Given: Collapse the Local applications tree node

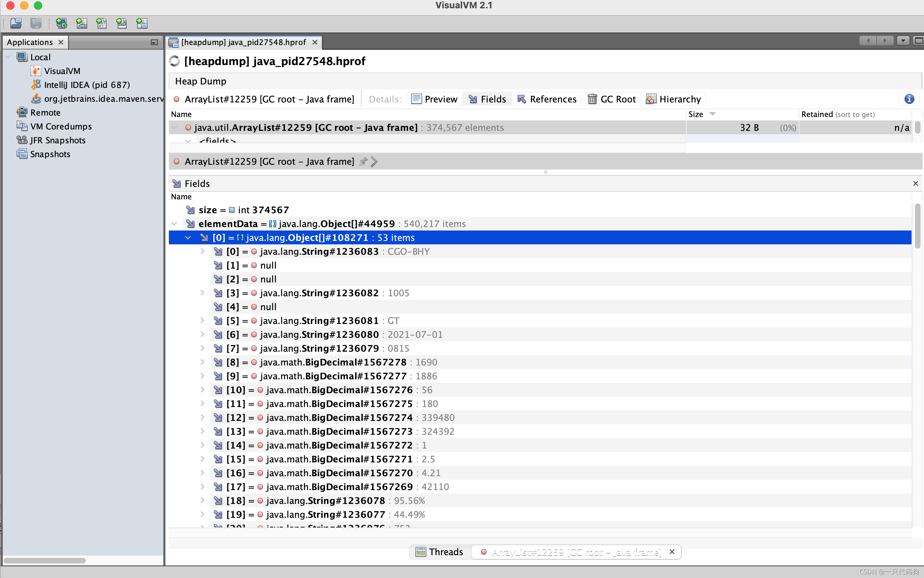Looking at the screenshot, I should [8, 57].
